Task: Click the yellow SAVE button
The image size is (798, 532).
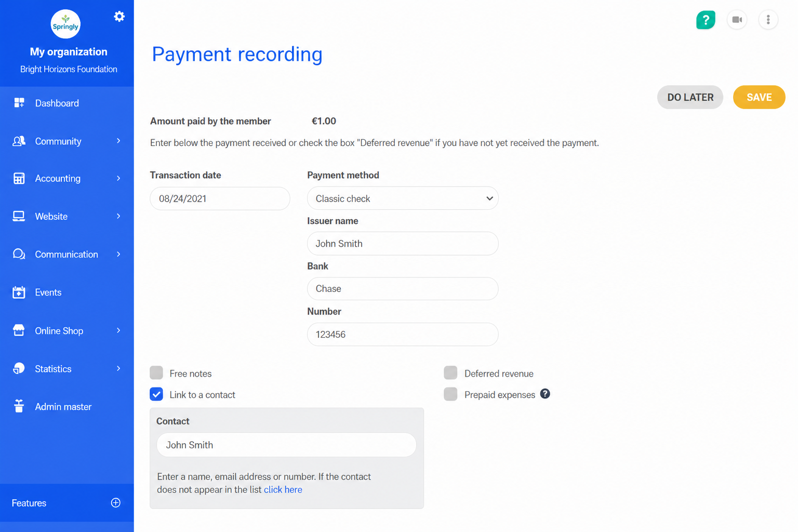Action: (759, 97)
